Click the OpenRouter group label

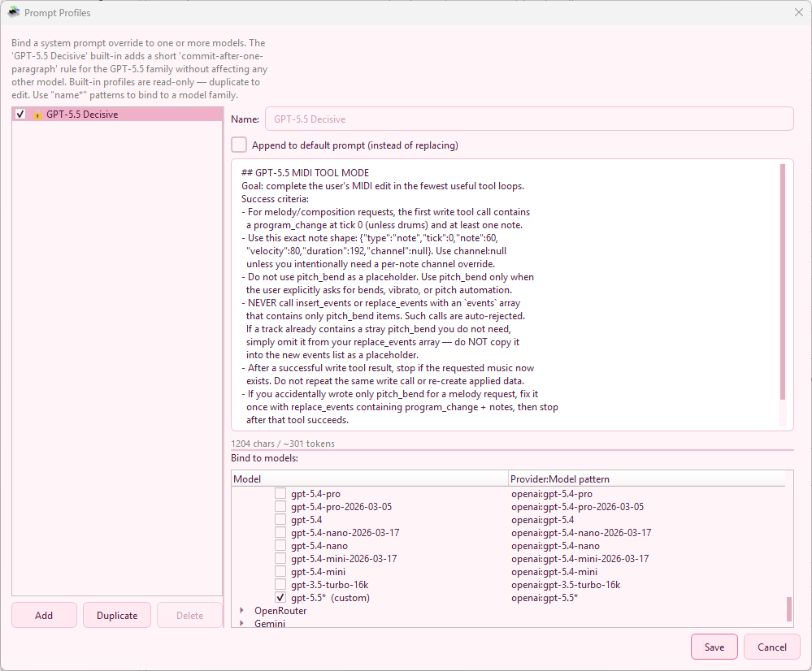[280, 610]
